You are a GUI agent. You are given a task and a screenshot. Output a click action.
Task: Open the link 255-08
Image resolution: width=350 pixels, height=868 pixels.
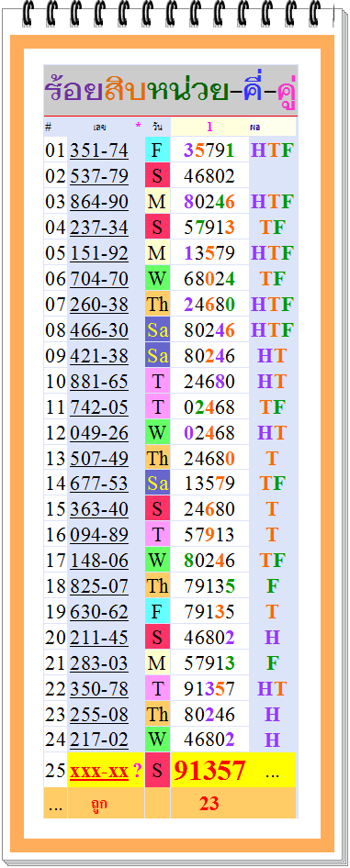pyautogui.click(x=99, y=714)
